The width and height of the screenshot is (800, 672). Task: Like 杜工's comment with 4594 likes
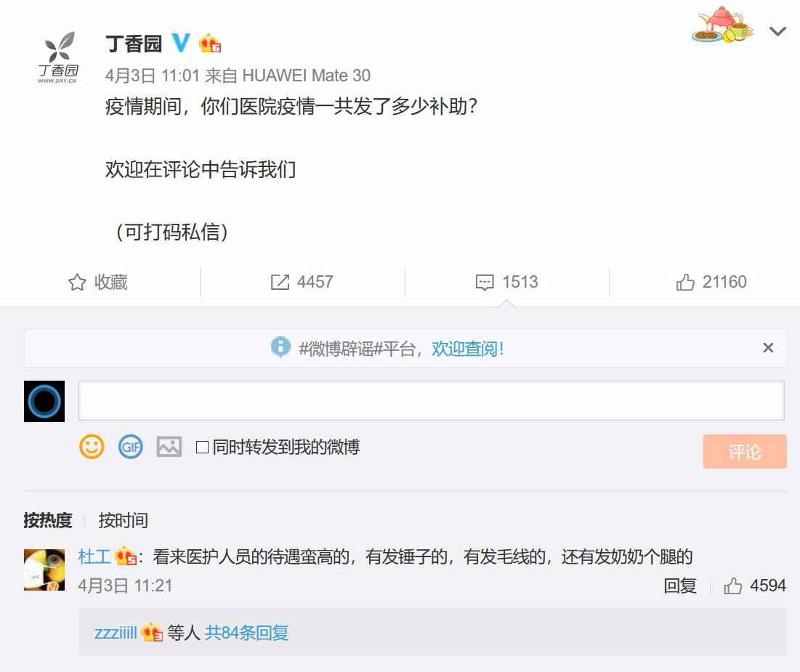point(732,586)
